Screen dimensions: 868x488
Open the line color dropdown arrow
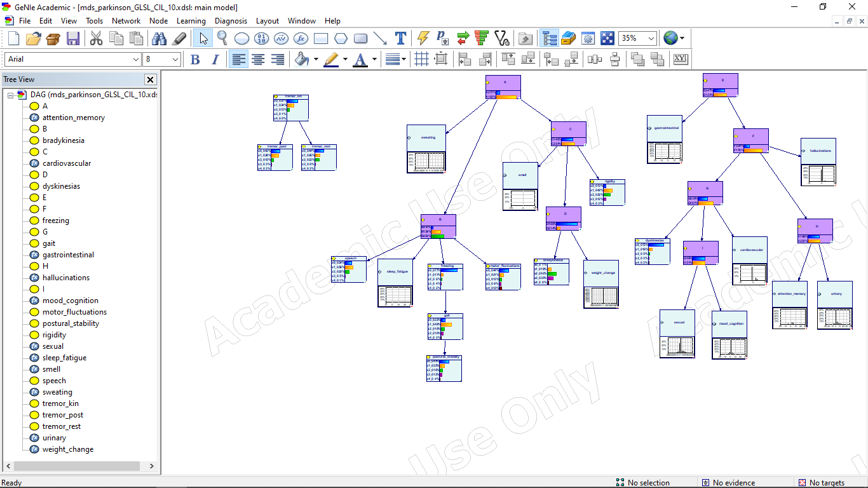point(345,59)
